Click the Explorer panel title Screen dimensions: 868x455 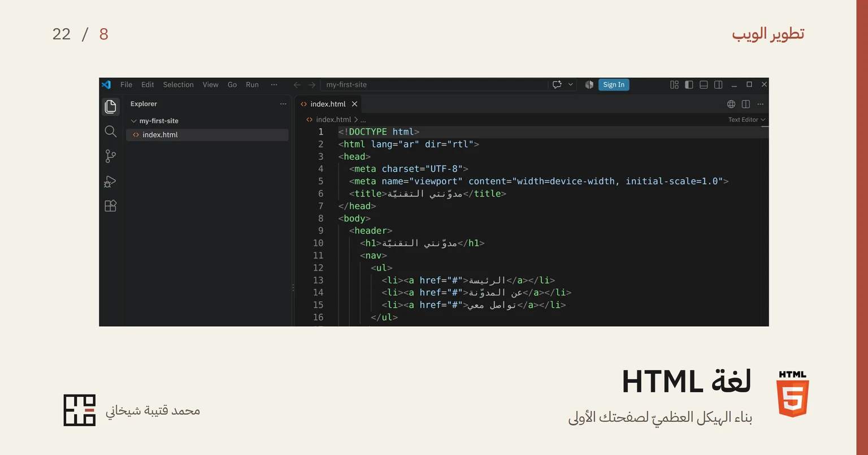[x=144, y=104]
